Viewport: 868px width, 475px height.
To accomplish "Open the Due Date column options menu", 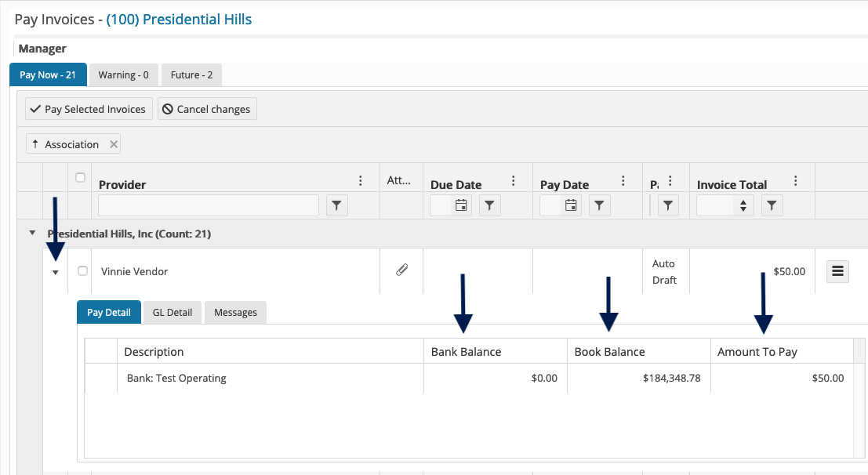I will 513,180.
